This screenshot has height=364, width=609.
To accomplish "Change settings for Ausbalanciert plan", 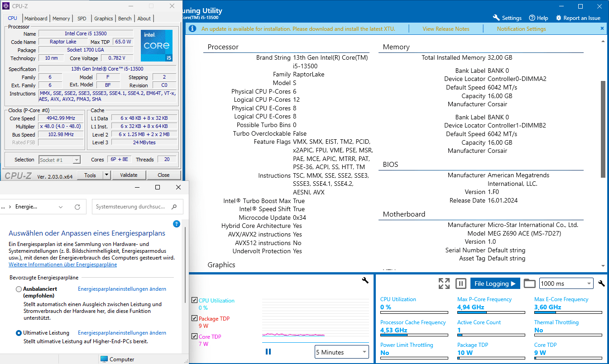I will [x=122, y=289].
